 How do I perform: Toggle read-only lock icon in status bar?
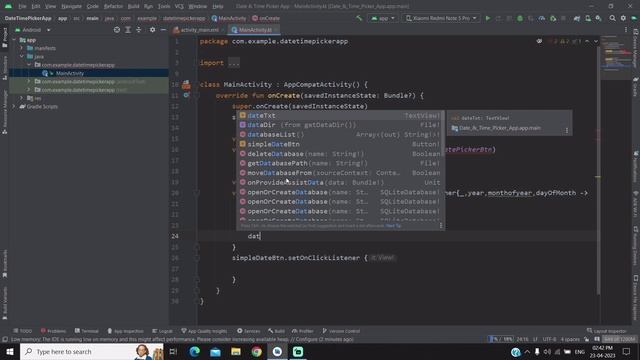(x=587, y=339)
